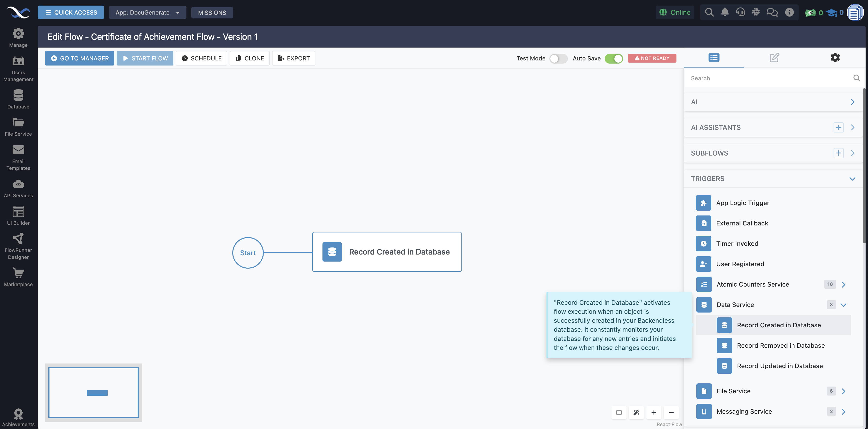Open notifications via the bell icon
This screenshot has height=429, width=868.
coord(725,12)
